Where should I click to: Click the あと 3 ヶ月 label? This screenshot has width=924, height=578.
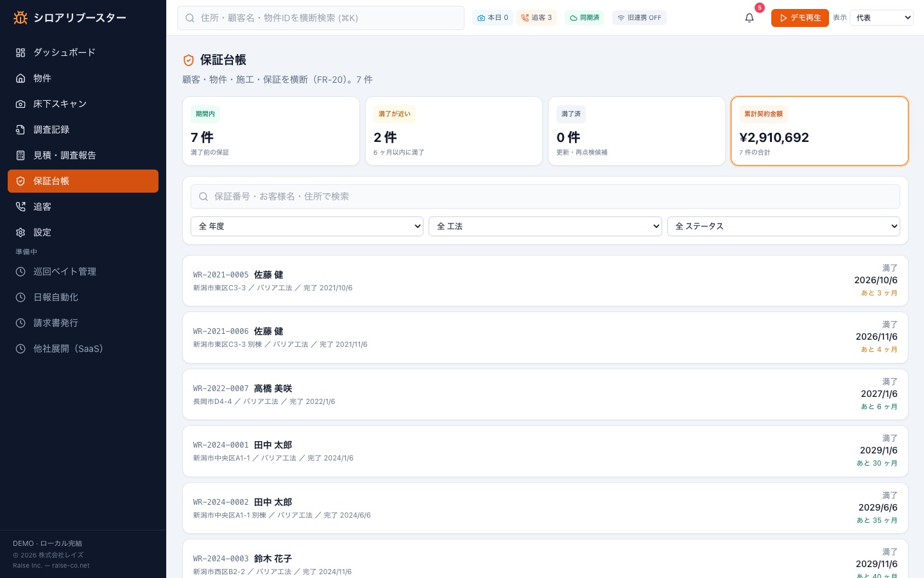pyautogui.click(x=879, y=293)
